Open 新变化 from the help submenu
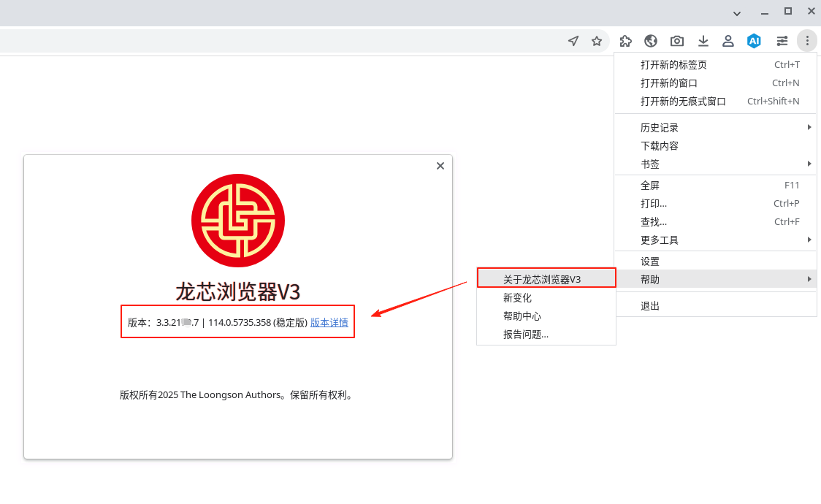This screenshot has width=821, height=504. (546, 298)
